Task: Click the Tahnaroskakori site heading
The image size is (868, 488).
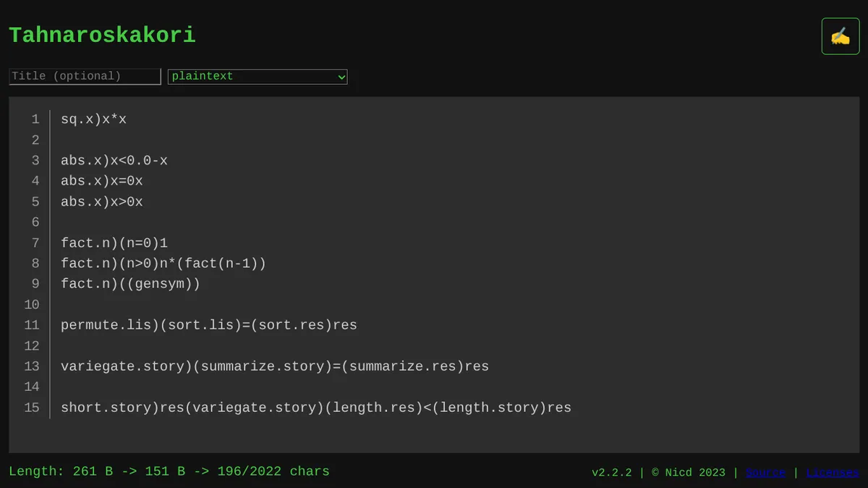Action: tap(102, 35)
